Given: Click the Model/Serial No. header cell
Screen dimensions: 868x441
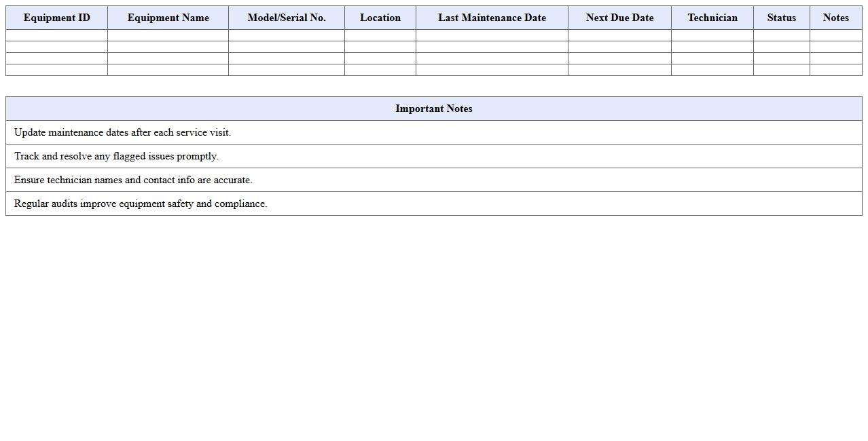Looking at the screenshot, I should 286,18.
